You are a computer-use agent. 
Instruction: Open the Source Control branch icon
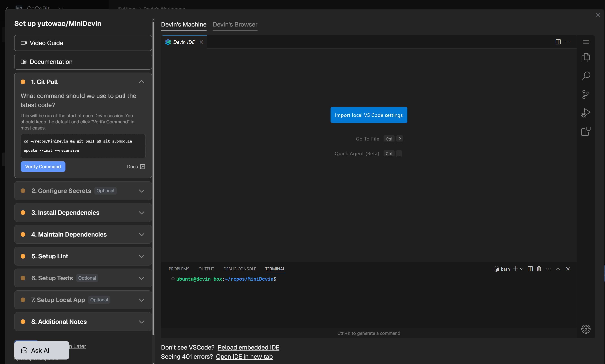pyautogui.click(x=586, y=94)
